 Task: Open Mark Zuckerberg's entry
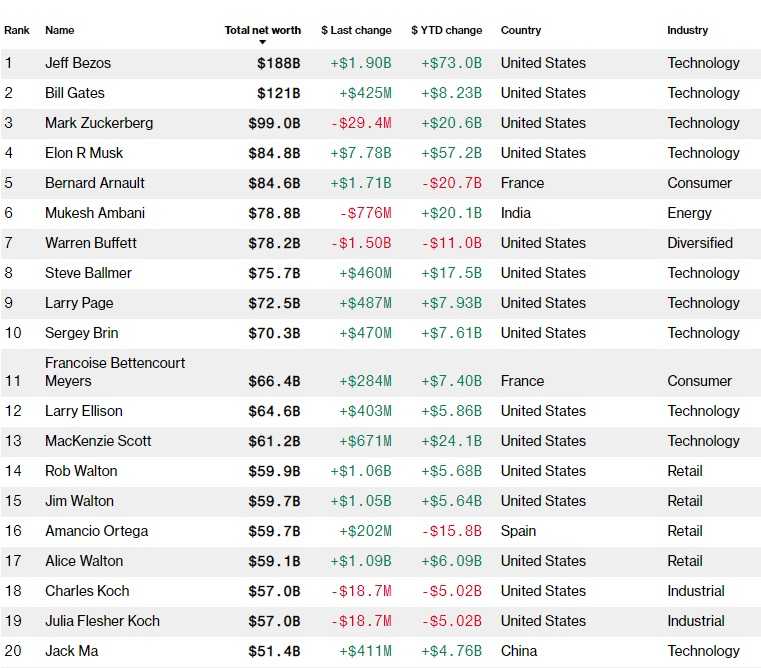pyautogui.click(x=99, y=123)
